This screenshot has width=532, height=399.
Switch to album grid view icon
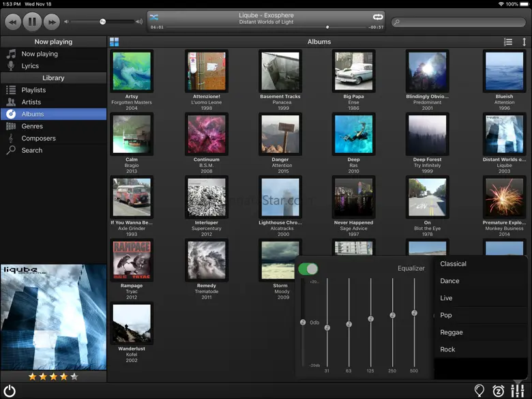115,42
